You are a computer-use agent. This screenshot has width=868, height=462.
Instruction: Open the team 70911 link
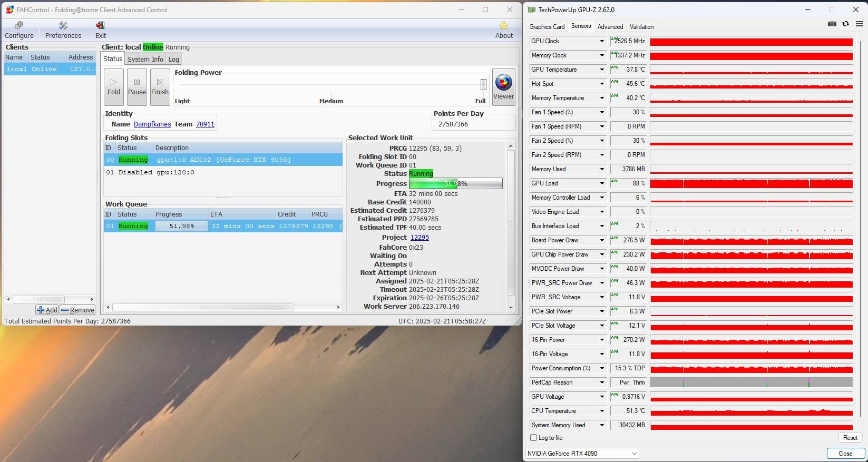point(205,124)
